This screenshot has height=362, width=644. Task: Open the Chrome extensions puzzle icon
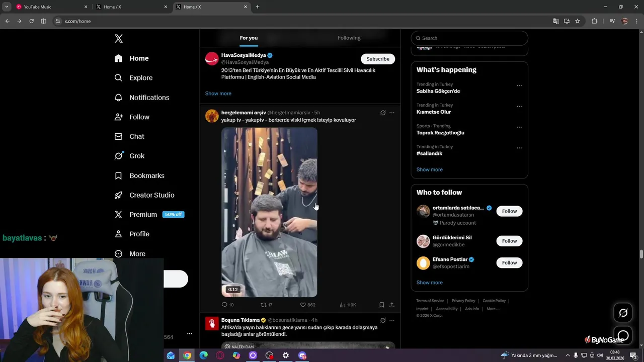595,21
